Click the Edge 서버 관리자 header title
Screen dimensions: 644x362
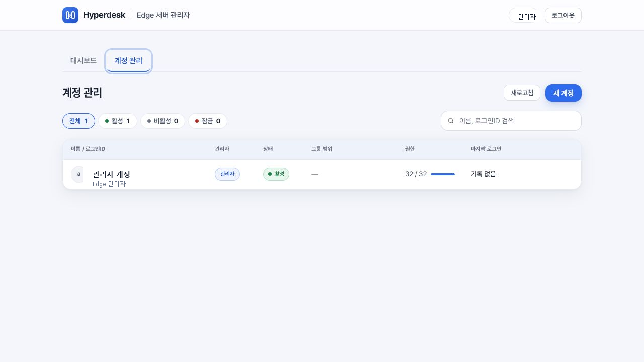163,15
